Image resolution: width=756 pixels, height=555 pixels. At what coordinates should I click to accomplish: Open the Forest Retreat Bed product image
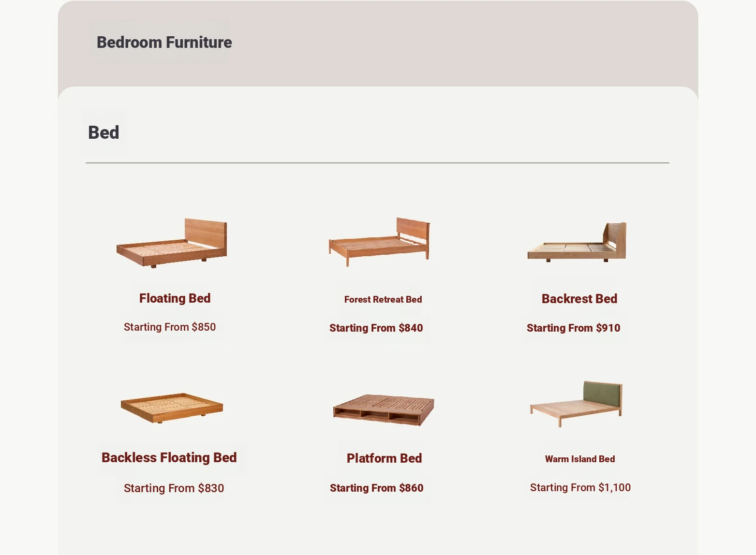tap(379, 242)
